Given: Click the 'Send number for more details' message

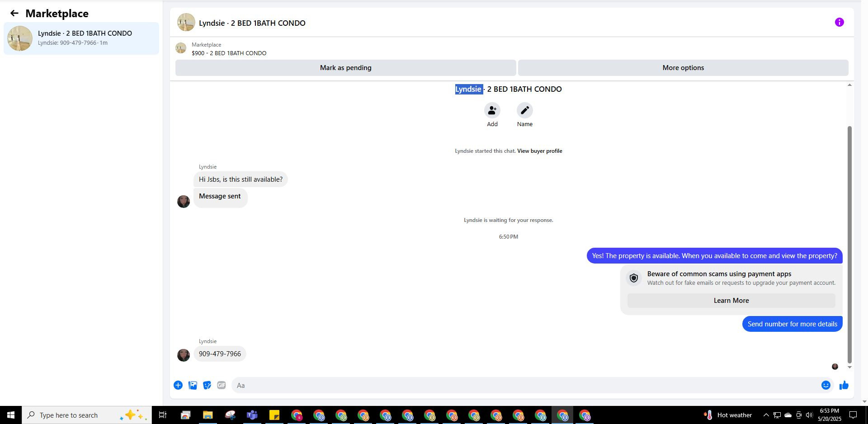Looking at the screenshot, I should point(792,324).
